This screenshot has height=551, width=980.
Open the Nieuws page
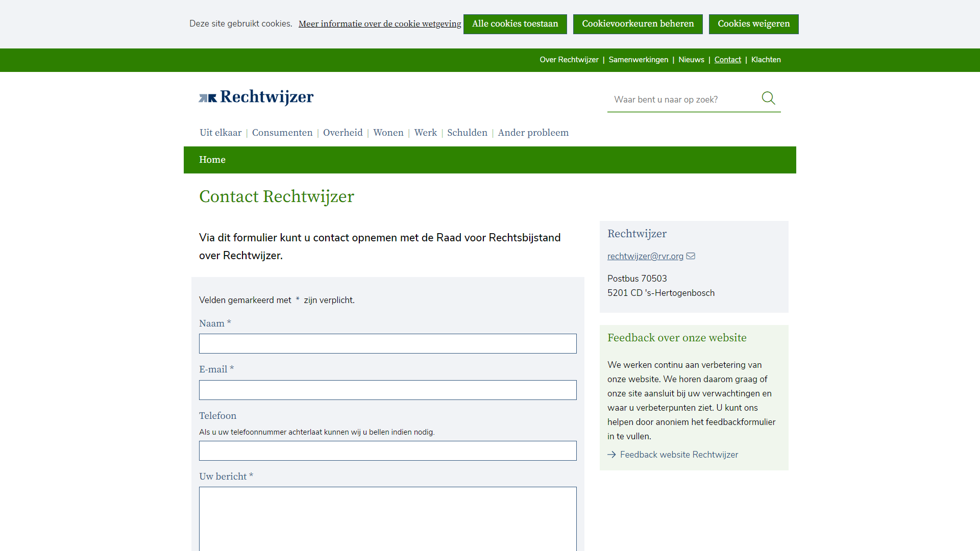(691, 60)
